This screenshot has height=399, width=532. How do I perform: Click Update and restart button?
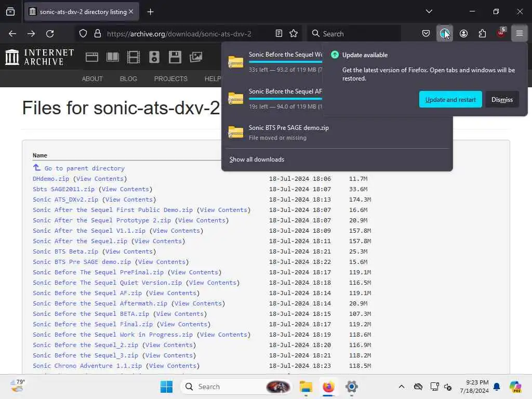(x=450, y=99)
